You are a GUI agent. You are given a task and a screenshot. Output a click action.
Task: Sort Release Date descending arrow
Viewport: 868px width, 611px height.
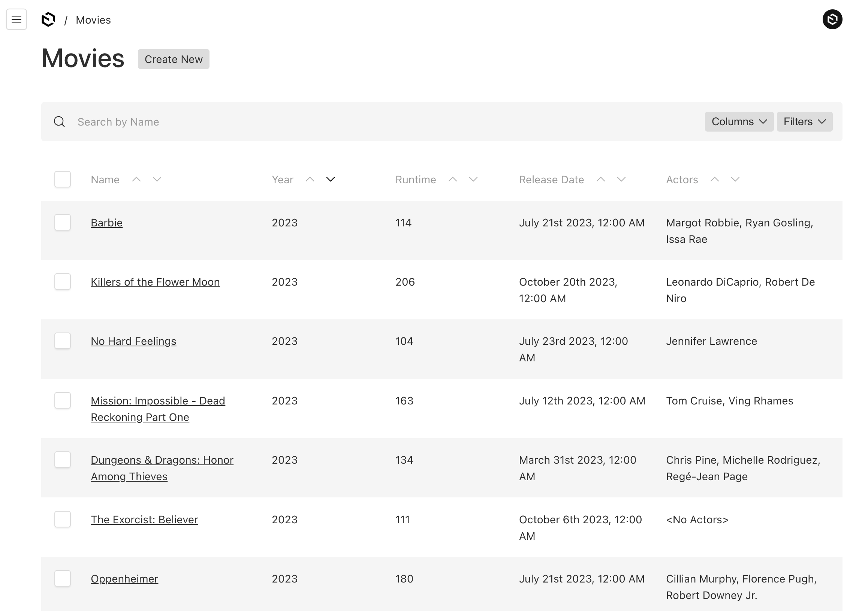tap(621, 179)
